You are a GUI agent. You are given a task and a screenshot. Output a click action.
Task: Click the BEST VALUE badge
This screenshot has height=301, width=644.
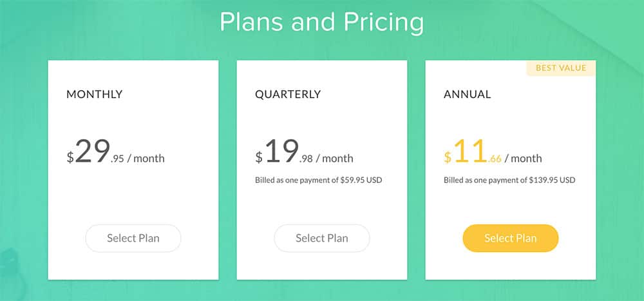561,68
